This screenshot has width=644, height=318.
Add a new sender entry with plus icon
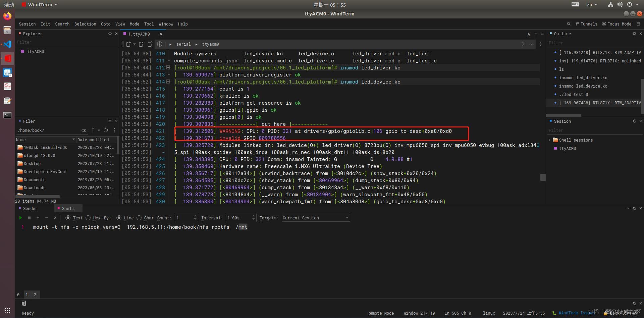pos(38,218)
